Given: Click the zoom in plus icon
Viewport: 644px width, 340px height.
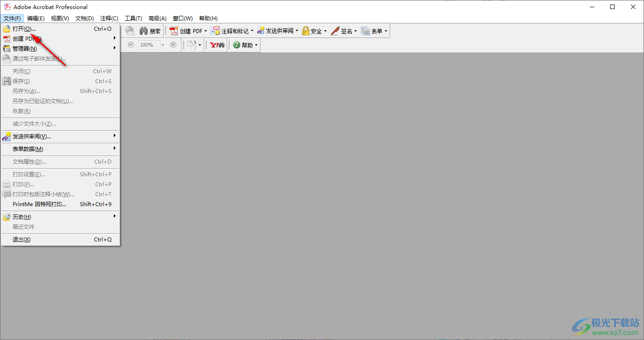Looking at the screenshot, I should point(173,45).
